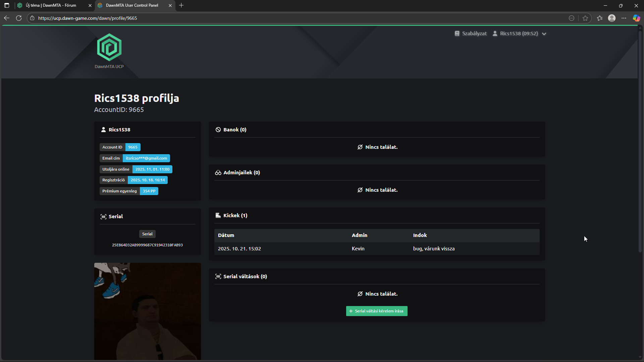This screenshot has height=362, width=644.
Task: Click the browser profile account avatar
Action: (x=612, y=18)
